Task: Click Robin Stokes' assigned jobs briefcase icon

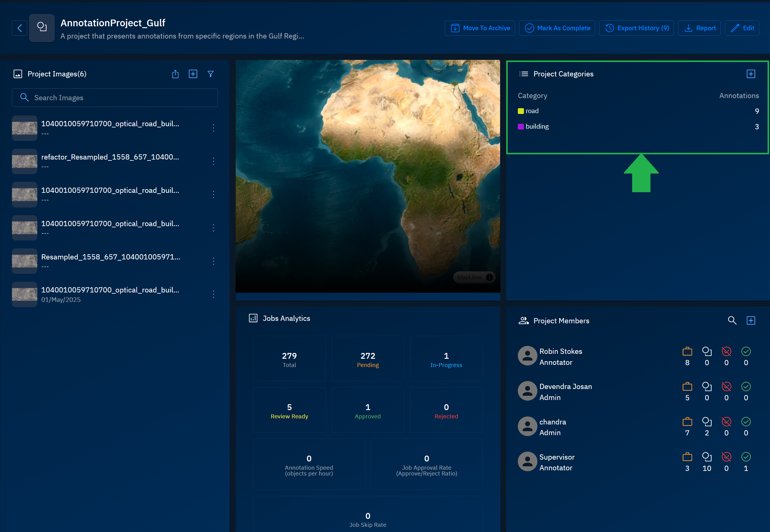Action: pyautogui.click(x=687, y=351)
